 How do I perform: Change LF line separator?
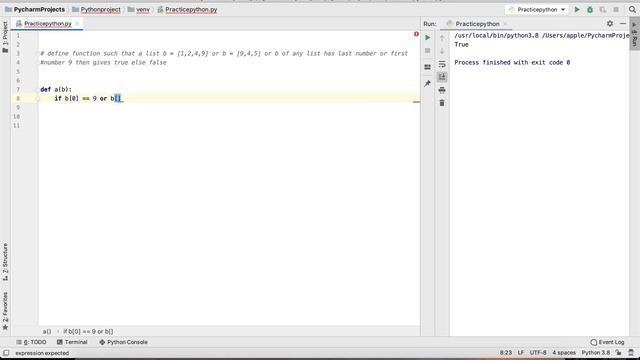[x=521, y=353]
